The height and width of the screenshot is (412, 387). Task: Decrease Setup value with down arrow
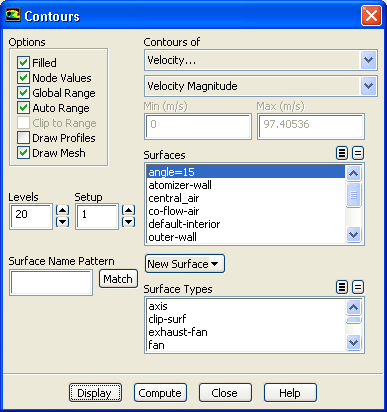pyautogui.click(x=128, y=222)
